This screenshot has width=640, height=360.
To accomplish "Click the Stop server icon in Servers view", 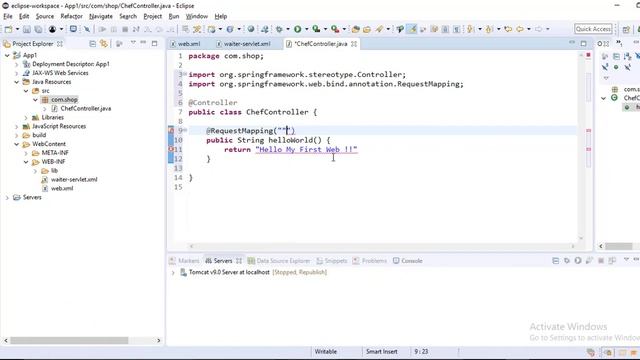I will 600,261.
